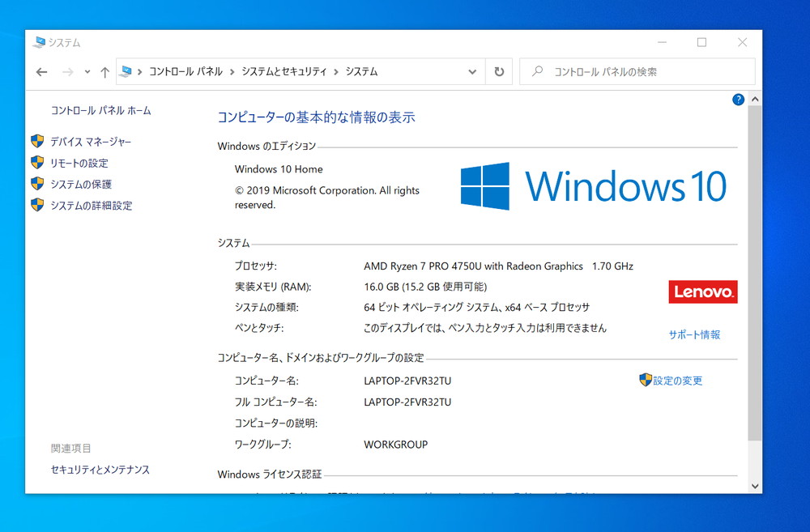810x532 pixels.
Task: Minimize the システム window
Action: (663, 42)
